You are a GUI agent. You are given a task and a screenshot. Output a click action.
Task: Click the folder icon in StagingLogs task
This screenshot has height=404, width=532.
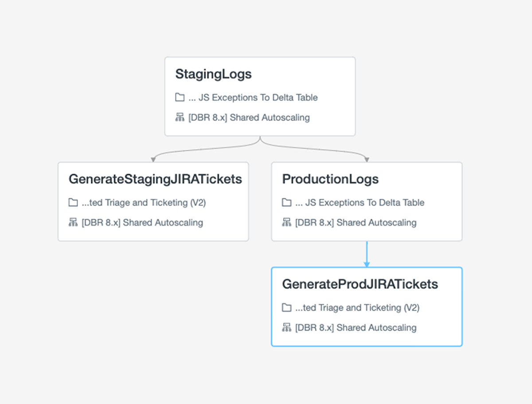click(180, 98)
